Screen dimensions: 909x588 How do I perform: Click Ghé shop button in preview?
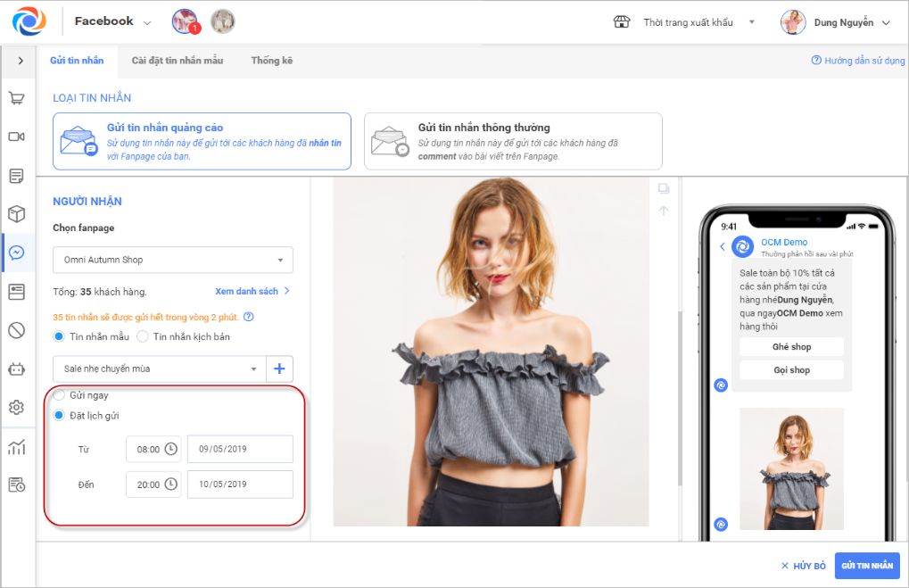tap(791, 347)
